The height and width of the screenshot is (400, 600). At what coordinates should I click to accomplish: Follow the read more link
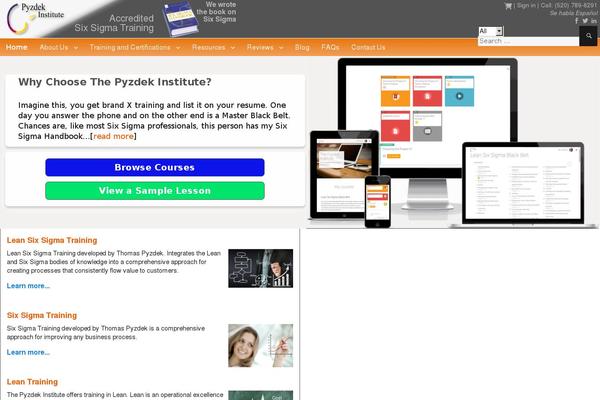point(114,136)
